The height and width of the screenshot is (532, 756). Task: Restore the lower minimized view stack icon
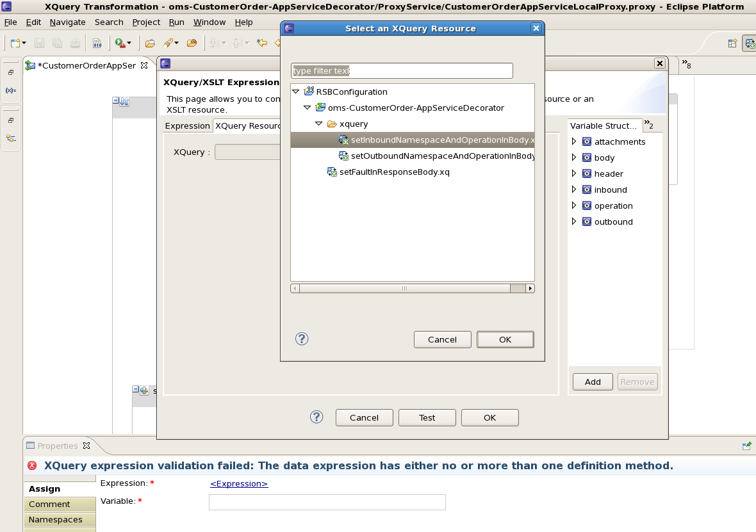click(x=11, y=120)
